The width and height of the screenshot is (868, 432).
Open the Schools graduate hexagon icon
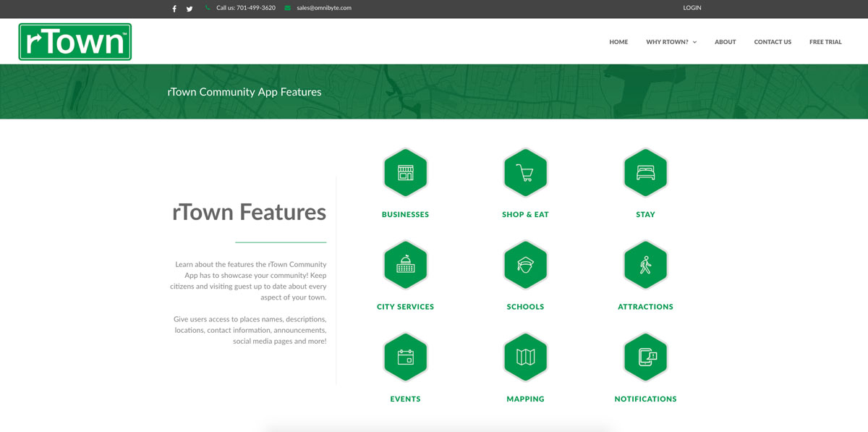525,265
